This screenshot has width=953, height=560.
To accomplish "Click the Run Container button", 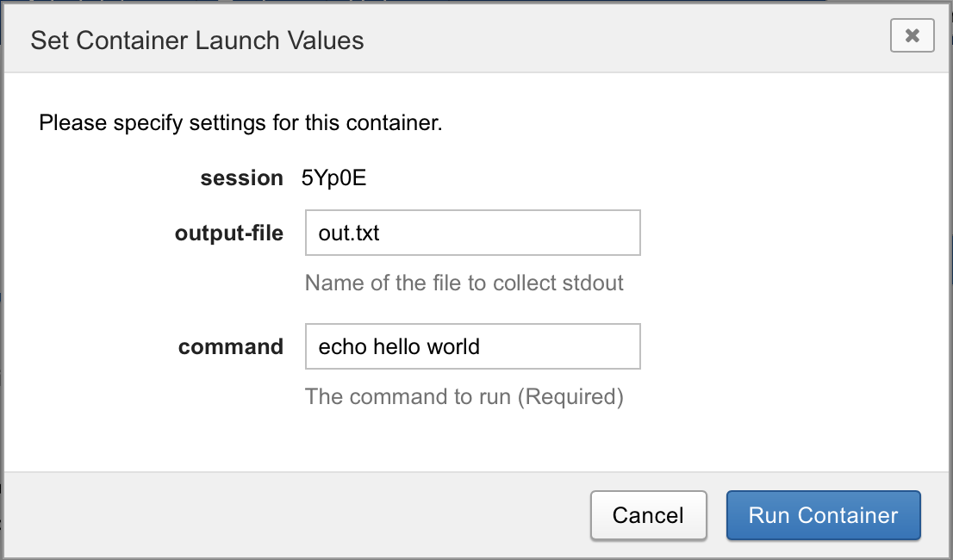I will pos(823,515).
